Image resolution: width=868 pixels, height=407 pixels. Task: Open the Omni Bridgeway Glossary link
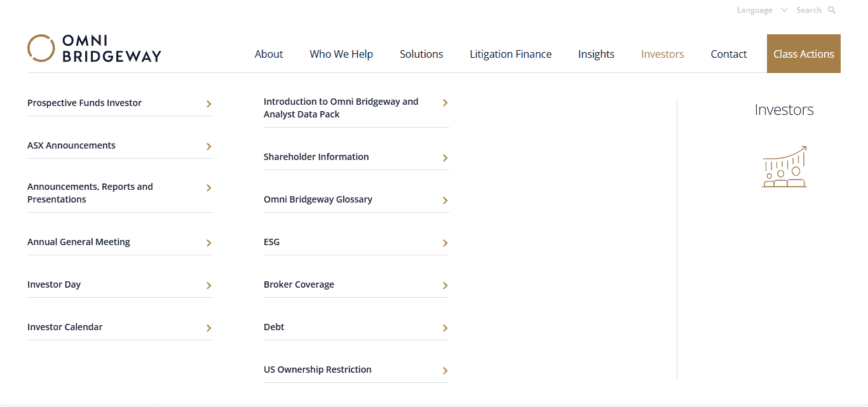coord(318,199)
